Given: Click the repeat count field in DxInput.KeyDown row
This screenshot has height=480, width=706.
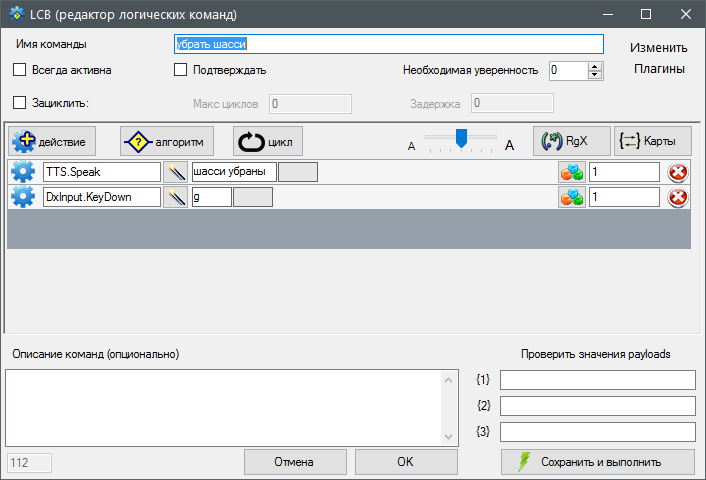Looking at the screenshot, I should pyautogui.click(x=625, y=197).
